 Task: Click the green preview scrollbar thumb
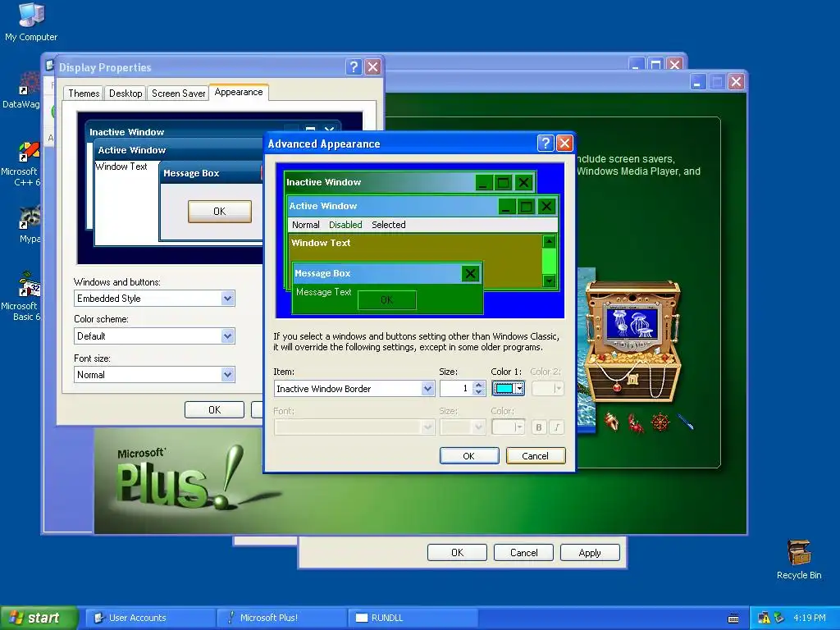549,261
